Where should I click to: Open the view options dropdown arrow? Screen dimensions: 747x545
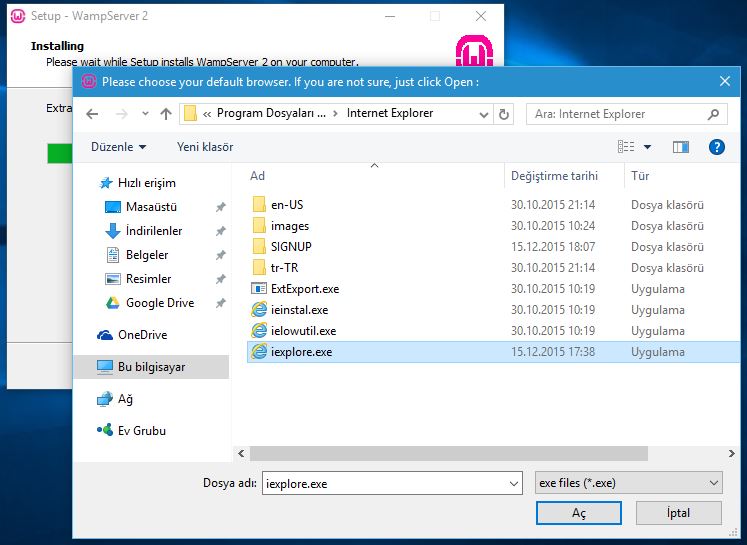coord(647,147)
